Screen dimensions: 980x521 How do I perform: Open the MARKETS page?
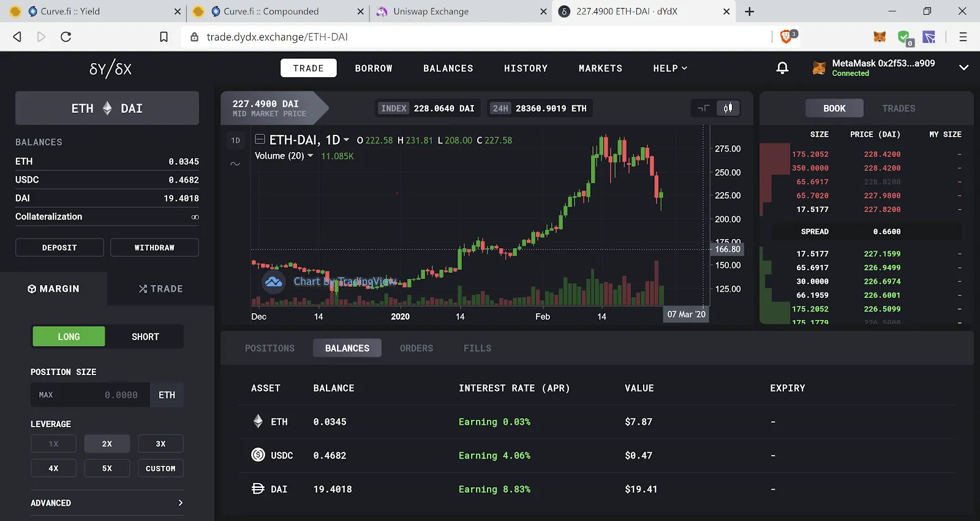pyautogui.click(x=600, y=69)
